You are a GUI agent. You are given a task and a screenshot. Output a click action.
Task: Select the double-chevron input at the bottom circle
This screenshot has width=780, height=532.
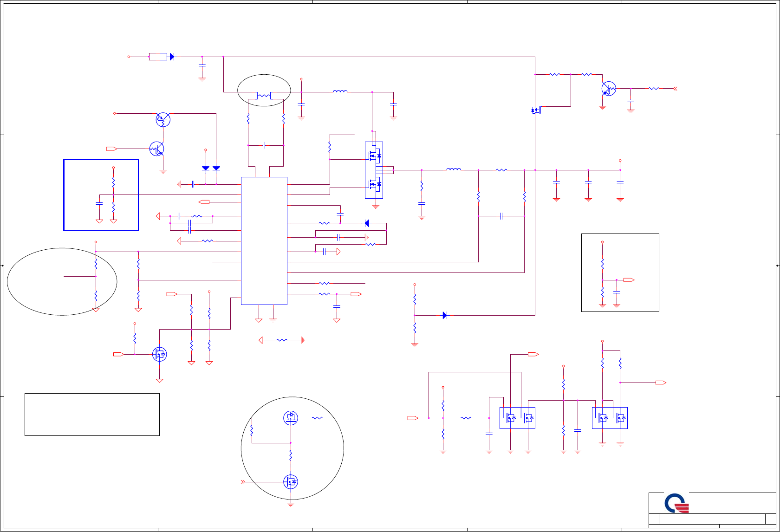[242, 482]
